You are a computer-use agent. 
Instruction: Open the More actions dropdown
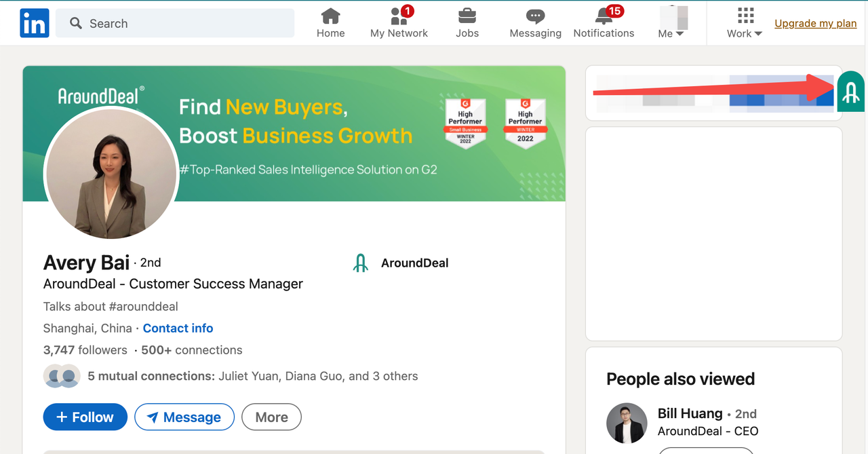tap(271, 417)
